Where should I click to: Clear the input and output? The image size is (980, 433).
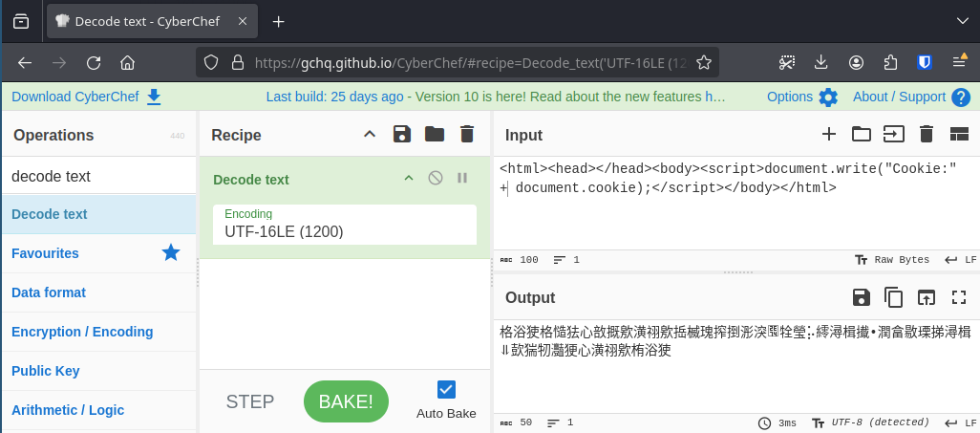click(927, 134)
